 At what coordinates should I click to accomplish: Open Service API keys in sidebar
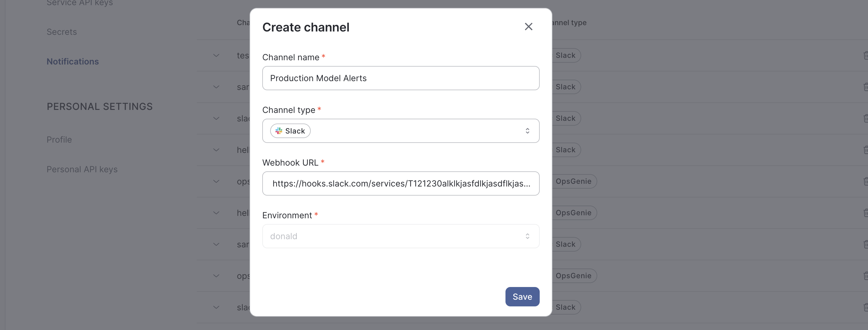tap(80, 3)
